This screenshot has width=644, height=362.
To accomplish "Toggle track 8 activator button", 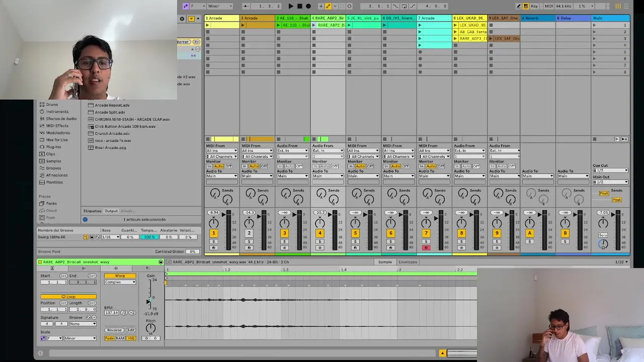I will [x=461, y=233].
